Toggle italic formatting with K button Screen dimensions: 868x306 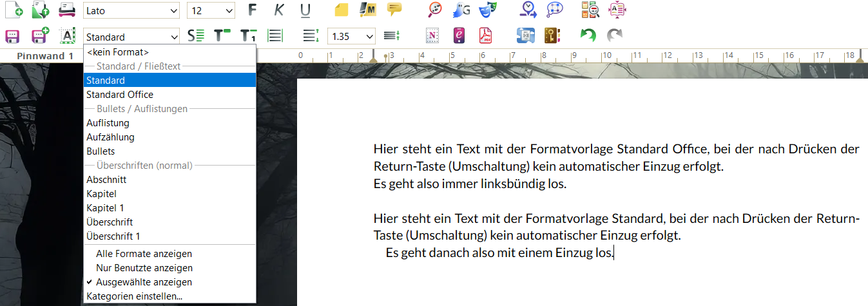point(278,10)
